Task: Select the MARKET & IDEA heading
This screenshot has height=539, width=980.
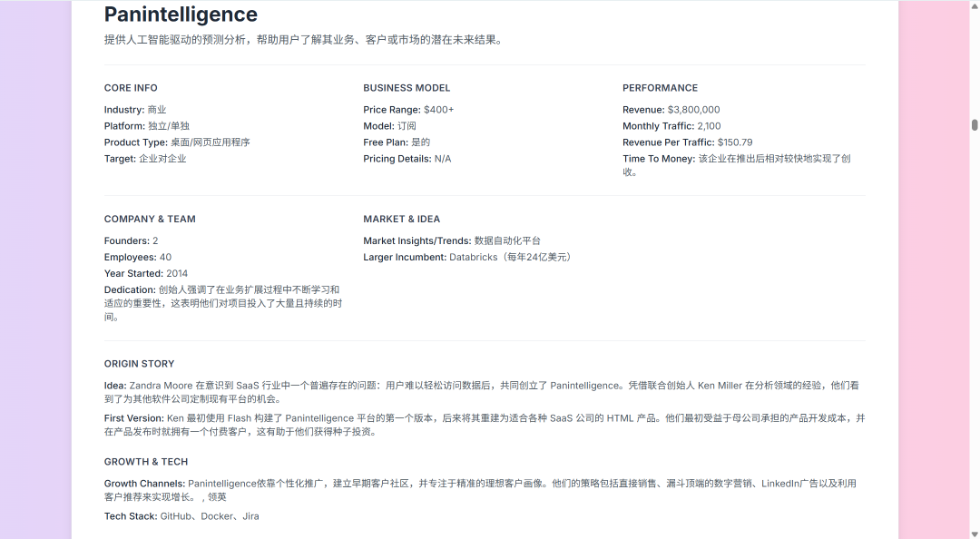Action: coord(401,219)
